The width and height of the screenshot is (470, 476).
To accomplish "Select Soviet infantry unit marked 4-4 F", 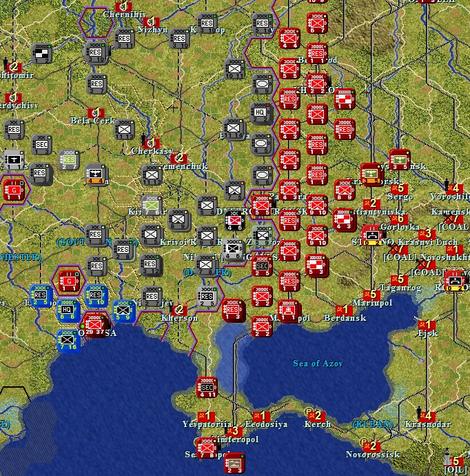I will click(x=289, y=39).
